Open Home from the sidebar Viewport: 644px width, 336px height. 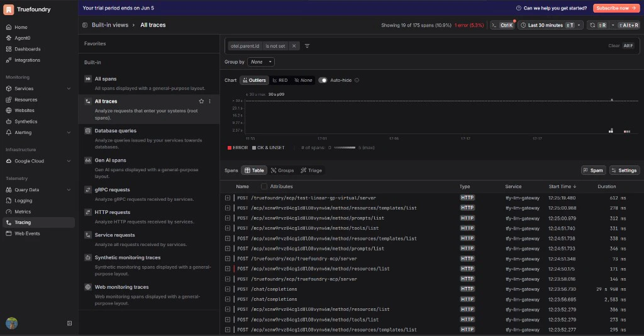21,27
